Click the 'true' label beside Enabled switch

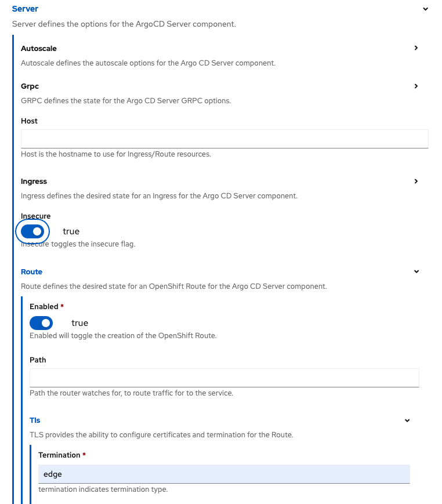coord(79,323)
